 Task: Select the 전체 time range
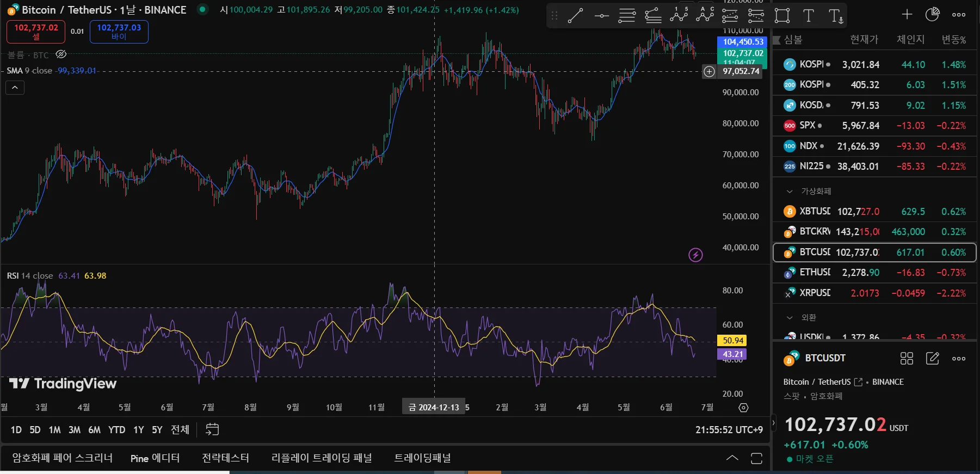180,430
